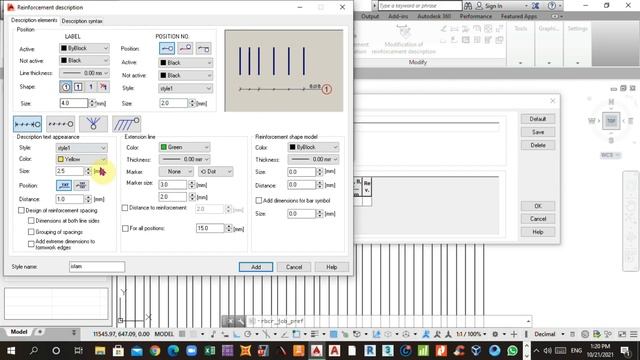Click the AutoCAD help question icon
This screenshot has height=360, width=640.
(551, 6)
